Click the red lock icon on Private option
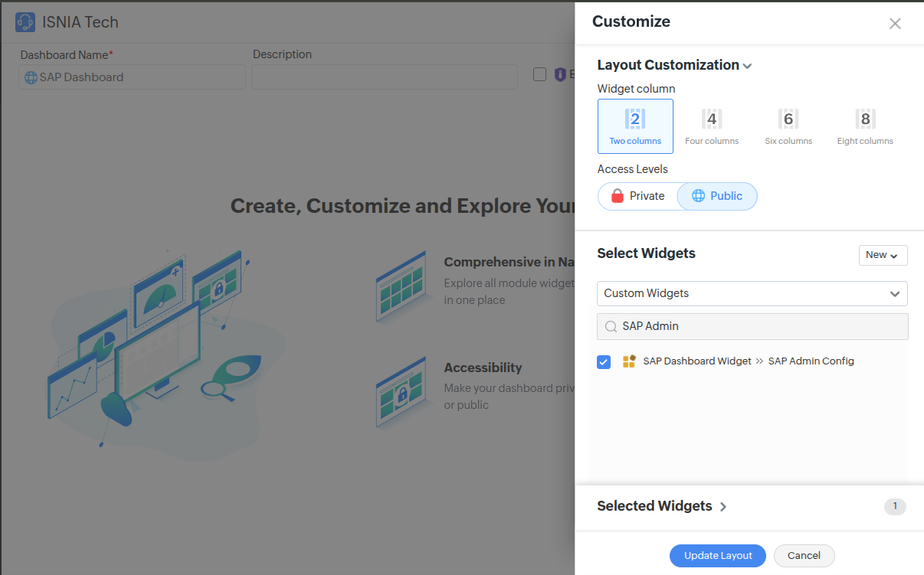The height and width of the screenshot is (575, 924). [616, 196]
